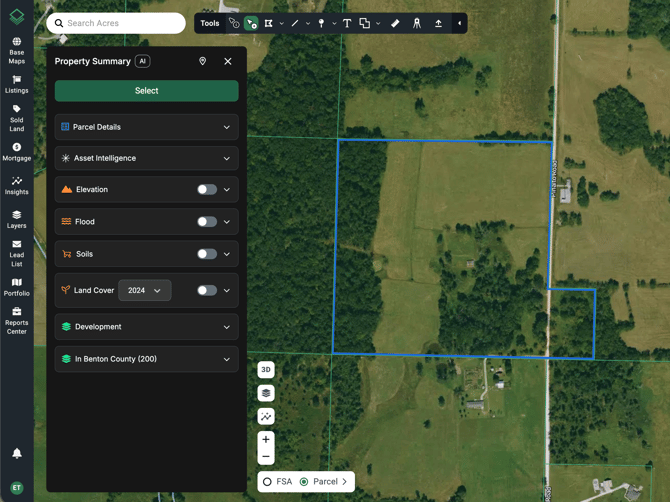
Task: Open Base Maps in the sidebar
Action: (x=17, y=50)
